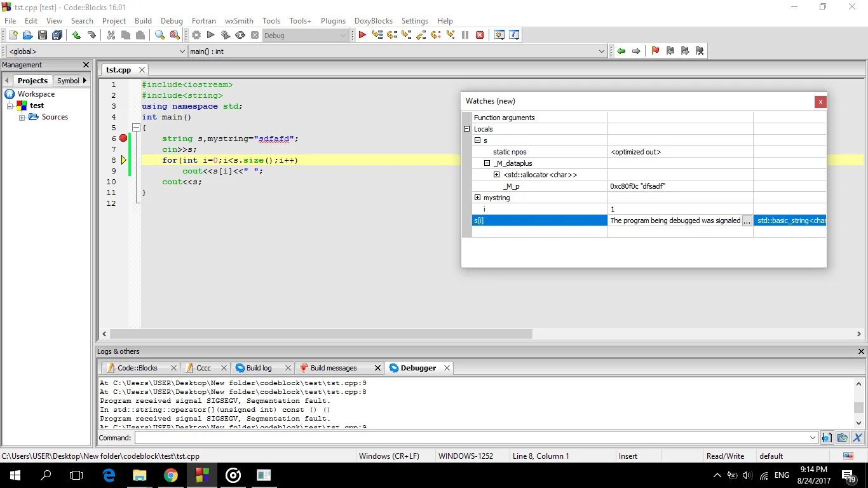868x488 pixels.
Task: Open the main() : int function dropdown
Action: (x=398, y=51)
